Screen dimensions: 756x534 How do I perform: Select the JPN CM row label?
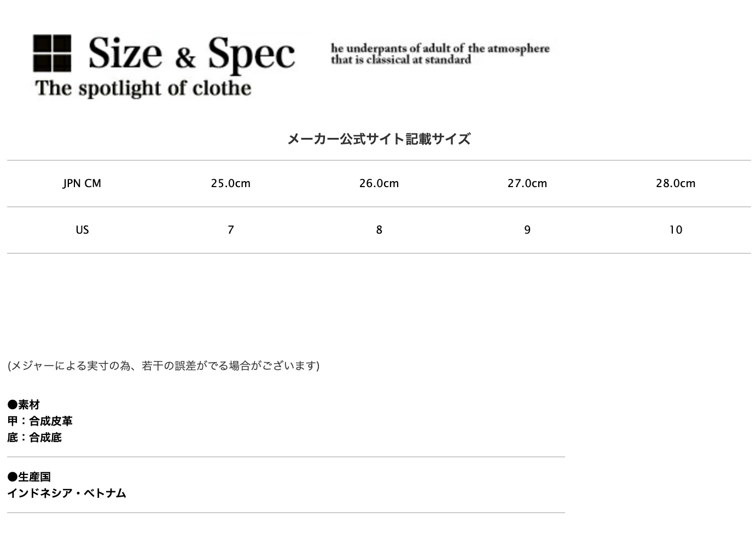coord(82,183)
